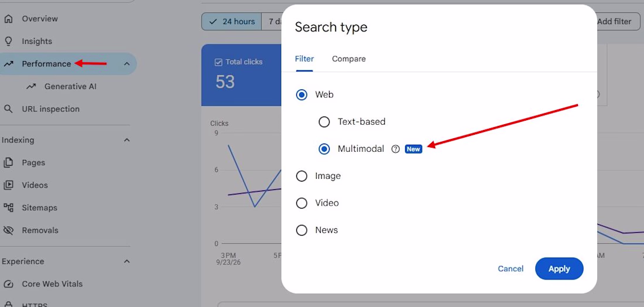The image size is (644, 307).
Task: Click the URL inspection magnifier icon
Action: click(x=8, y=110)
